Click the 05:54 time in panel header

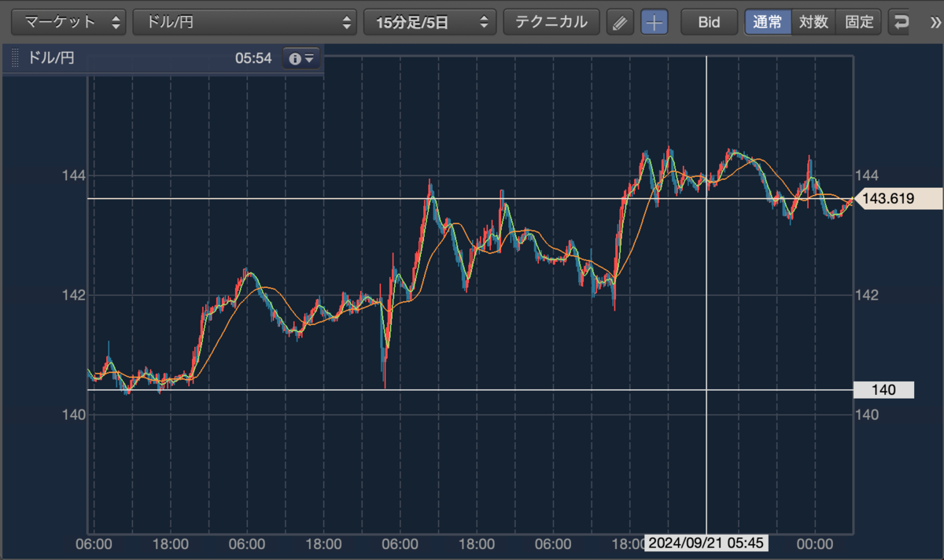[x=253, y=58]
